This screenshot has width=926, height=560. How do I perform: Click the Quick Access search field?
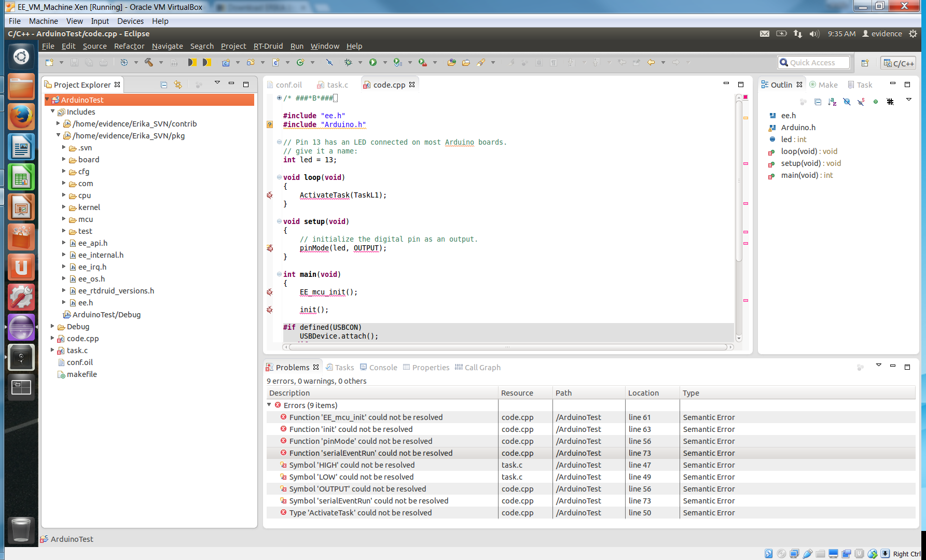tap(814, 63)
